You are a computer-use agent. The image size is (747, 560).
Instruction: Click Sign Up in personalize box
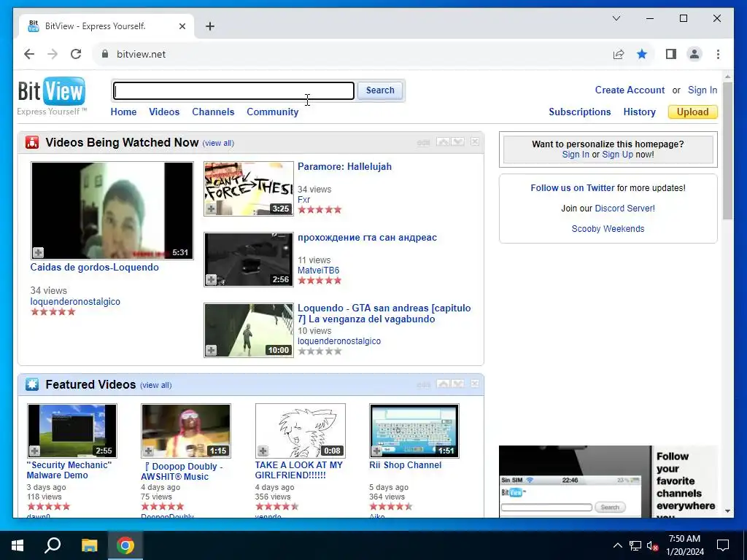pos(617,155)
